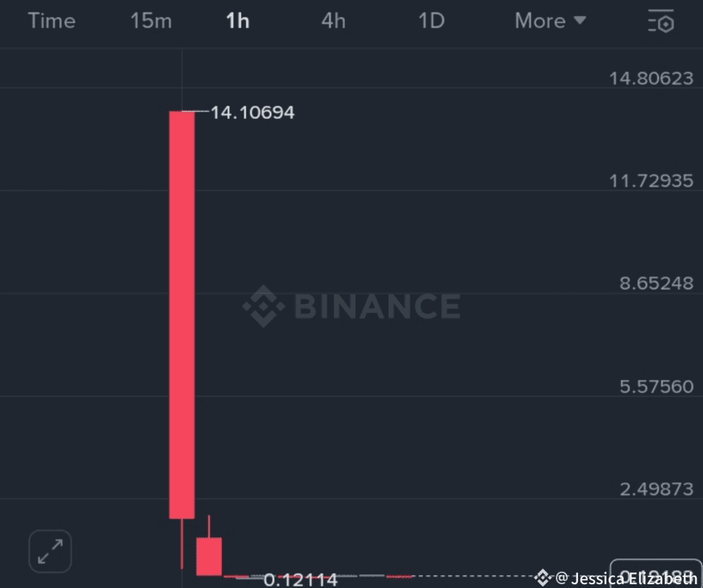
Task: Click the 2.49873 axis level
Action: point(656,489)
